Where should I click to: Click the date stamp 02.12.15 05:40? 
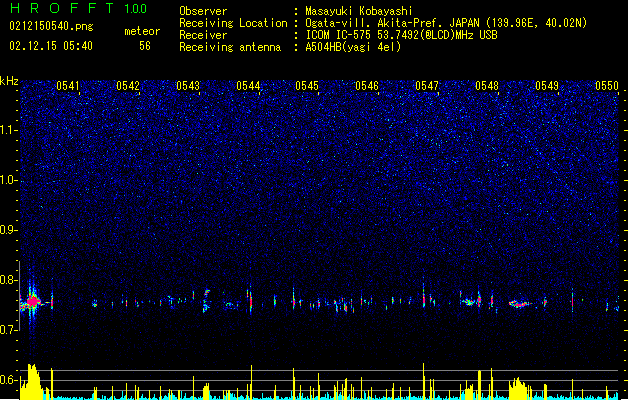51,46
